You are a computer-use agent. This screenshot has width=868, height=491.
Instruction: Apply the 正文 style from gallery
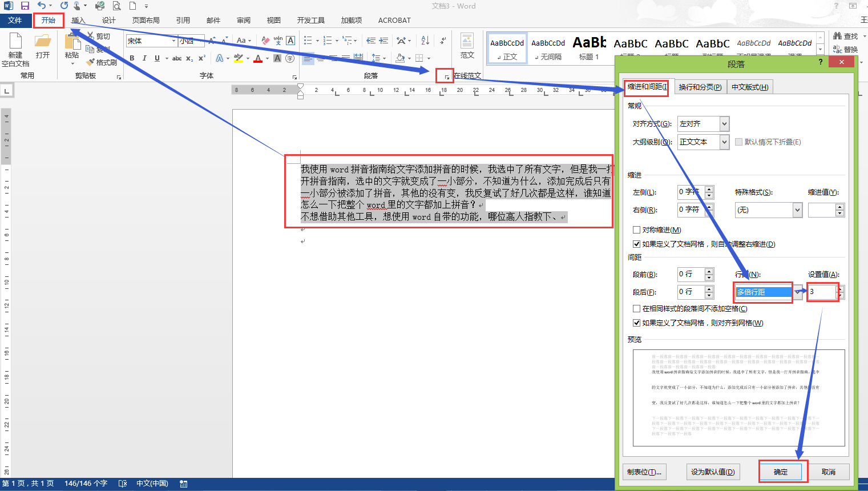pos(507,49)
